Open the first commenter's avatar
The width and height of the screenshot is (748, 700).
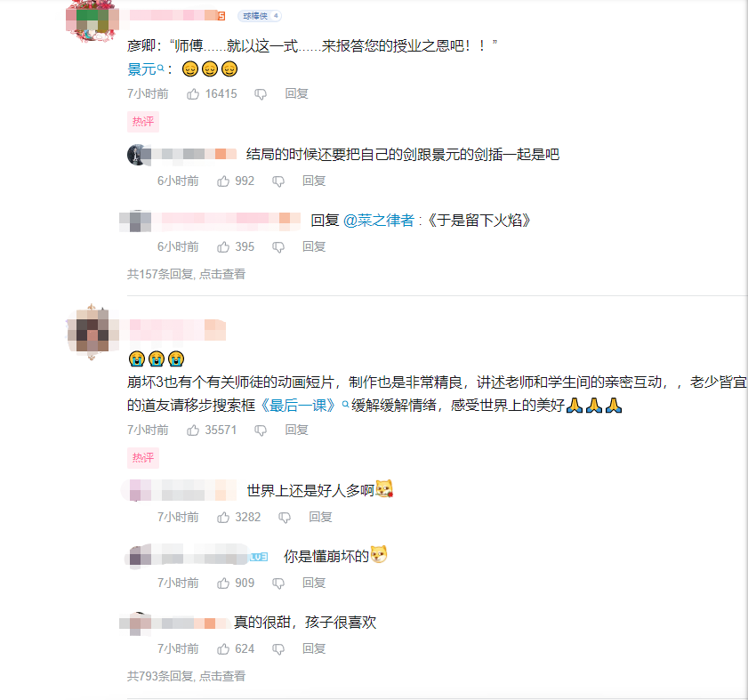[92, 20]
